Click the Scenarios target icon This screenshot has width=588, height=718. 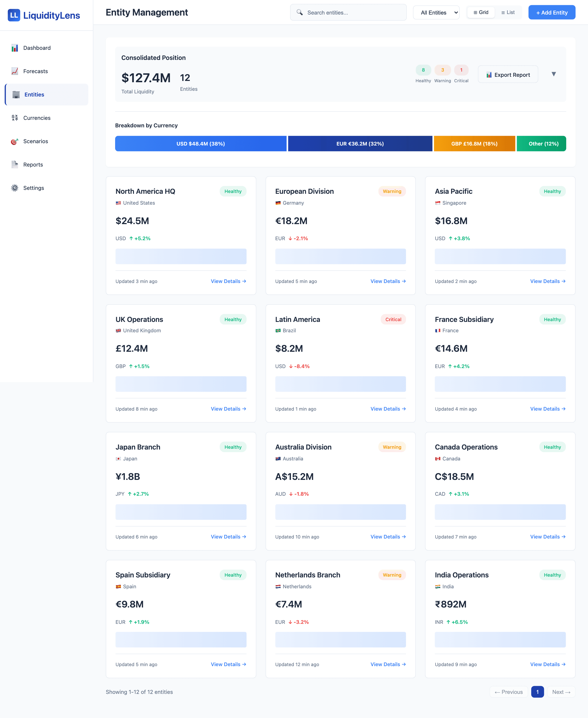click(15, 141)
